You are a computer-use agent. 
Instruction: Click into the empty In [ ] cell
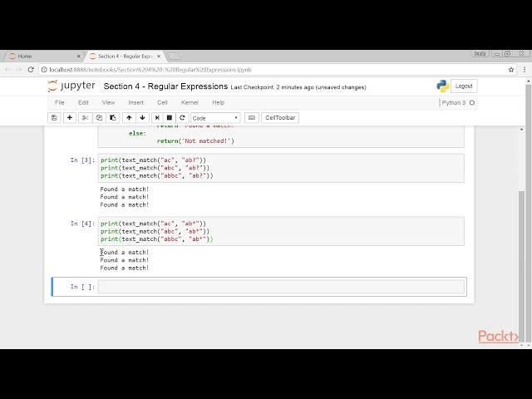281,287
